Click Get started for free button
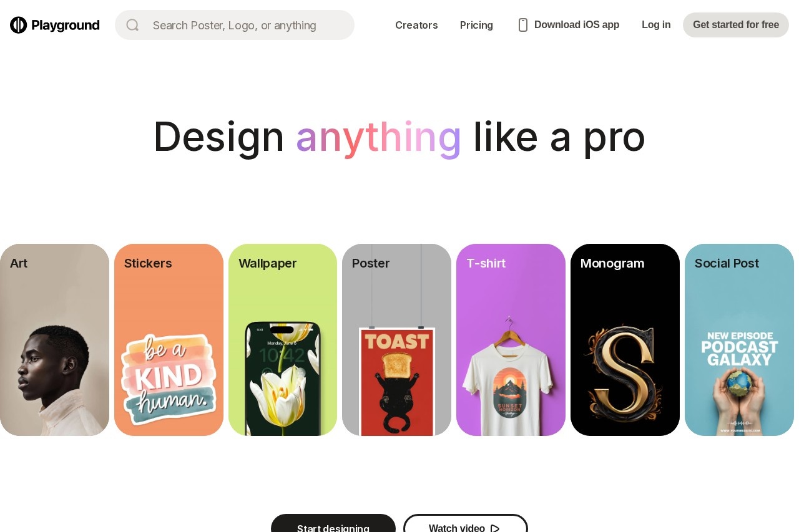The height and width of the screenshot is (532, 799). [x=736, y=25]
